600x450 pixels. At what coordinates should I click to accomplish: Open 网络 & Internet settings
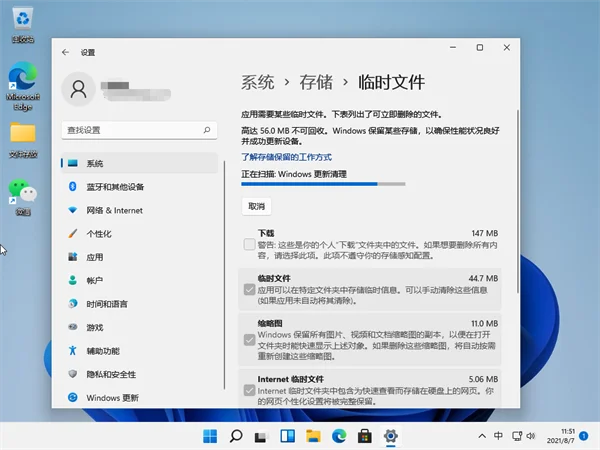tap(139, 210)
